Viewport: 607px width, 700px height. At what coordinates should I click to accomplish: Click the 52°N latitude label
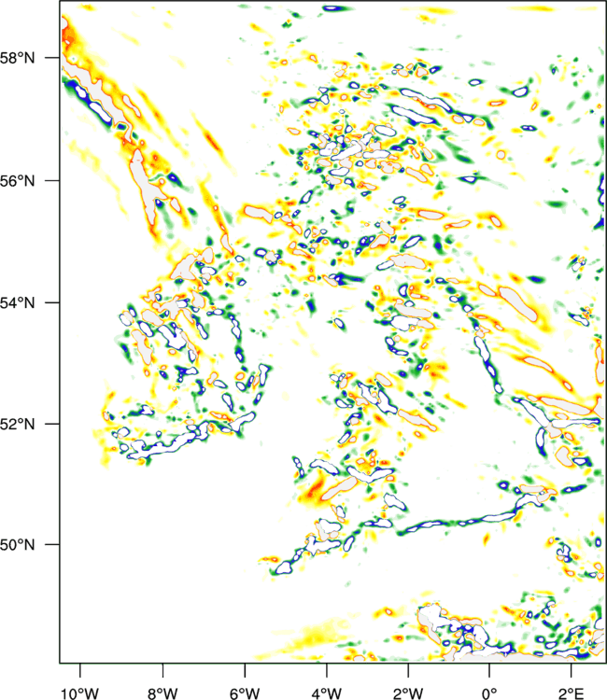pyautogui.click(x=17, y=424)
